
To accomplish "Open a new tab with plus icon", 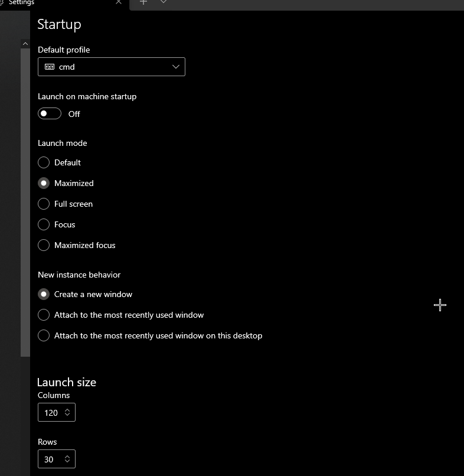I will (143, 2).
